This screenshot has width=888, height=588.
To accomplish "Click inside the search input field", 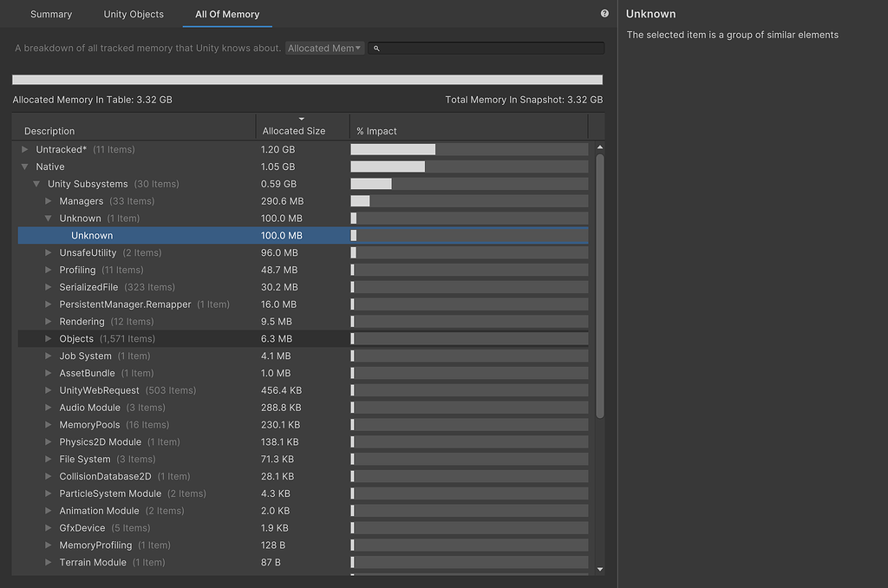I will [486, 48].
